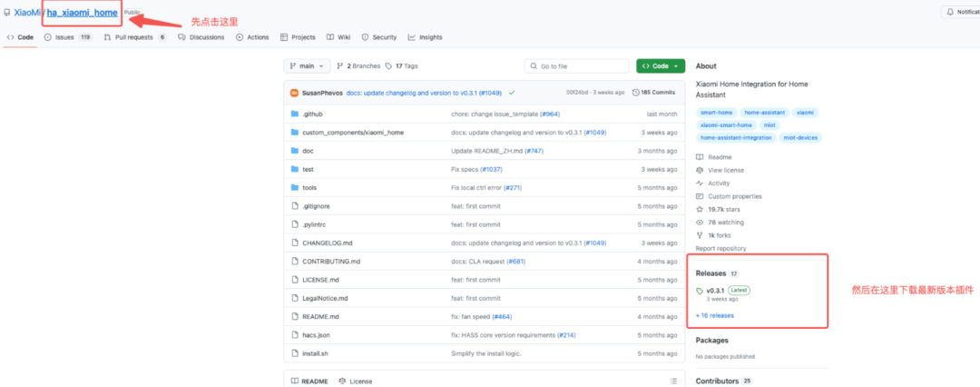
Task: View the 78 watching link
Action: click(x=720, y=223)
